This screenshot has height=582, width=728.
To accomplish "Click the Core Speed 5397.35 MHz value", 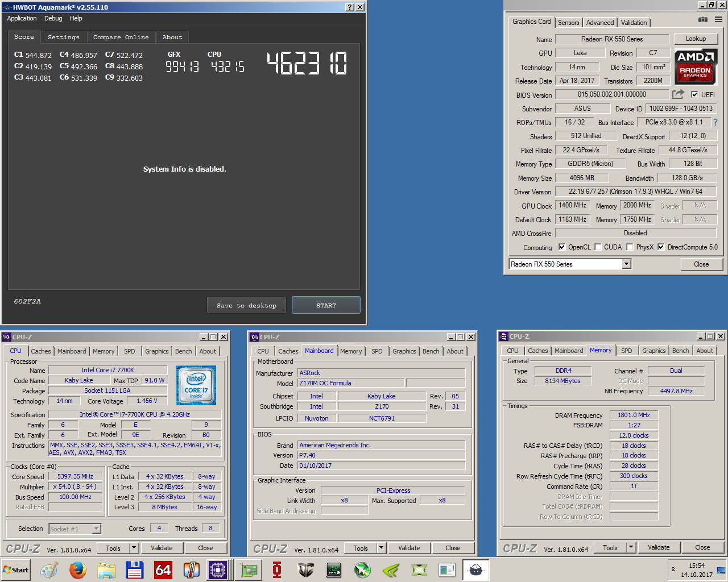I will [75, 476].
